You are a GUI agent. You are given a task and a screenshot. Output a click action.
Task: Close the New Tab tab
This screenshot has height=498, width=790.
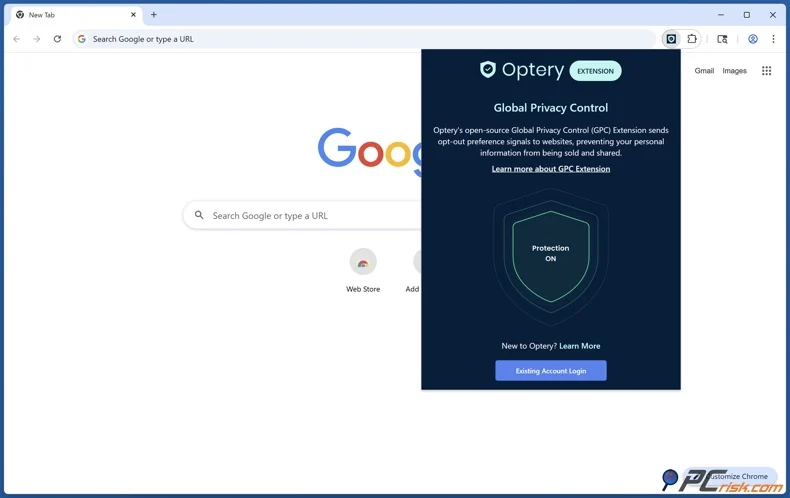point(134,15)
